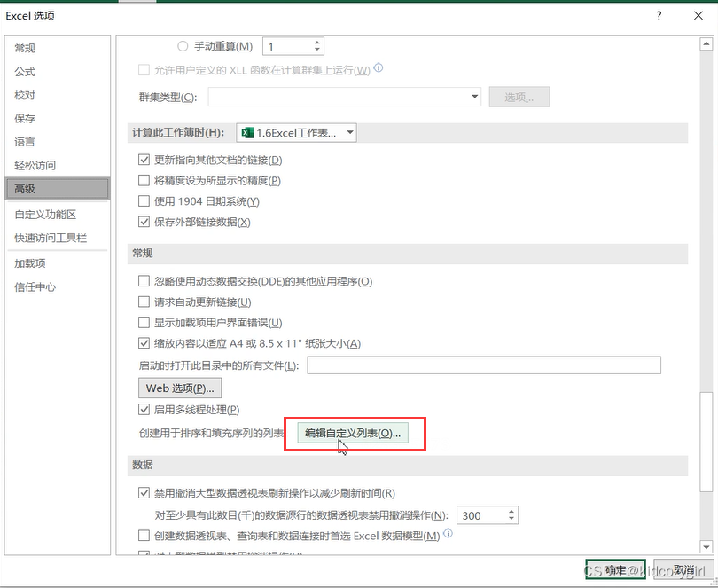The width and height of the screenshot is (718, 588).
Task: Select the 手动重算 radio button
Action: (183, 46)
